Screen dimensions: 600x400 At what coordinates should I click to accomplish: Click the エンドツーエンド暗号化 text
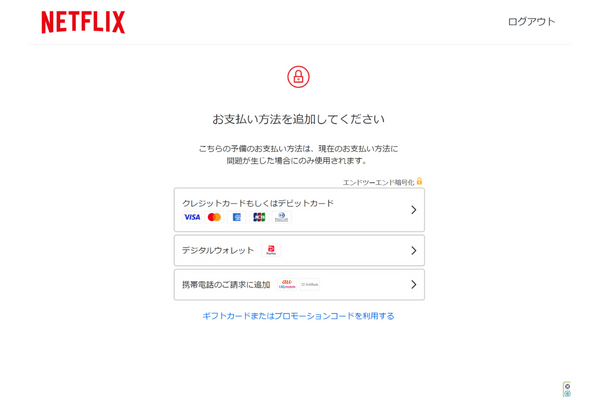(378, 183)
